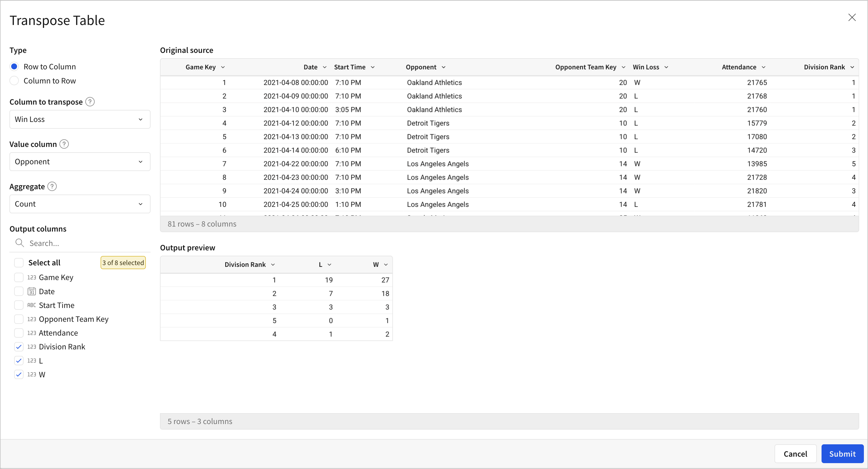Viewport: 868px width, 469px height.
Task: Click the calendar type icon beside Date
Action: pos(31,292)
